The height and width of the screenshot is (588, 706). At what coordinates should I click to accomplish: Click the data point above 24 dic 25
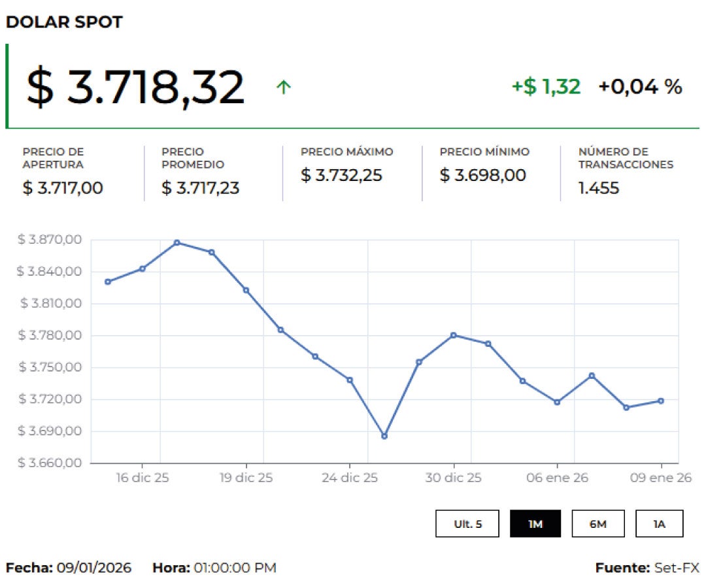tap(350, 380)
